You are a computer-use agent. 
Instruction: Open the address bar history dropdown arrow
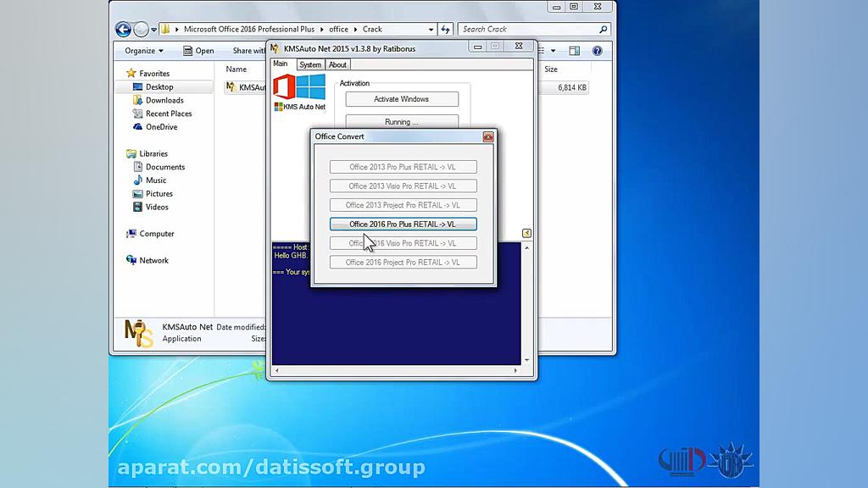tap(431, 28)
